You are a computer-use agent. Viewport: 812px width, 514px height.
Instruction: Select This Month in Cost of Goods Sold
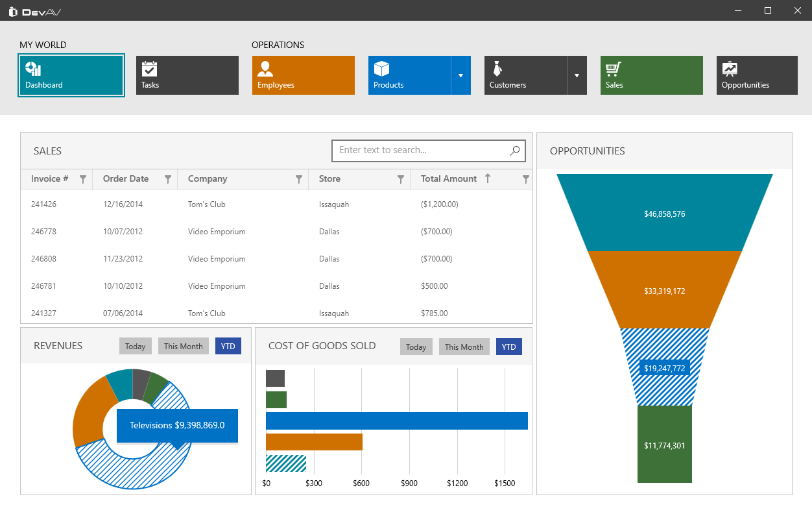pos(464,347)
